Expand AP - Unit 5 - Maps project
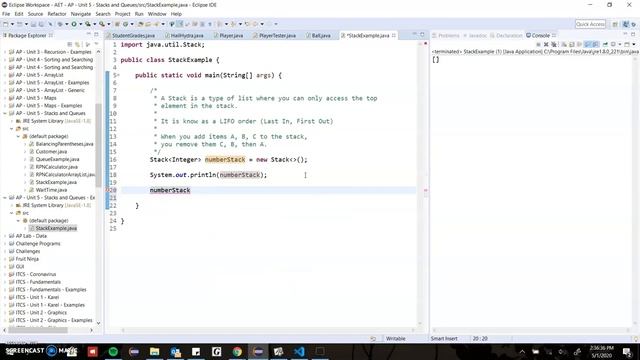This screenshot has height=360, width=640. [x=5, y=98]
